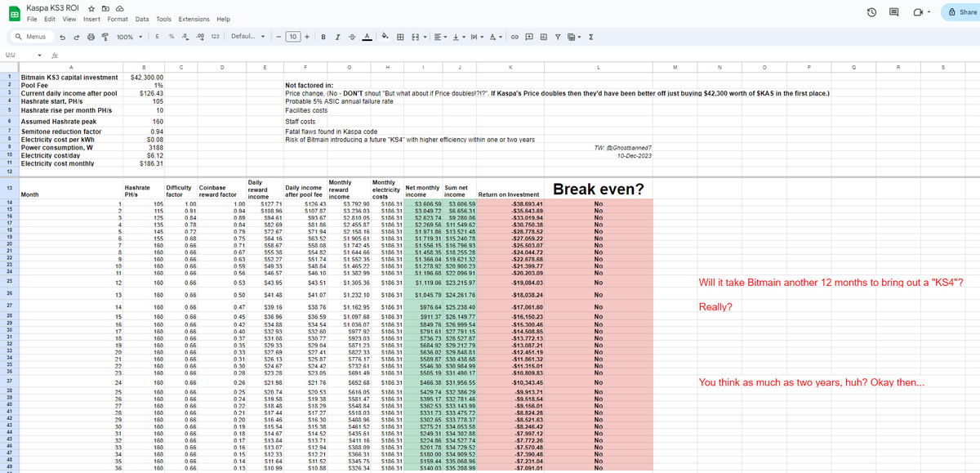
Task: Open the fill colour bucket
Action: coord(385,37)
